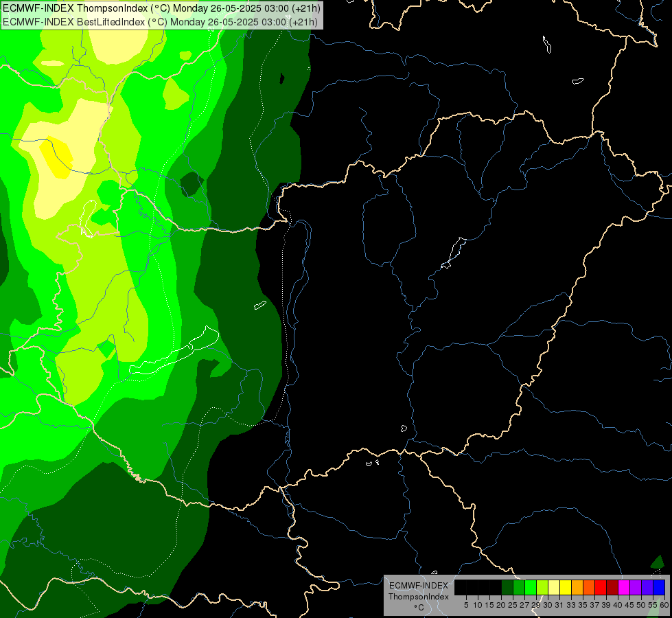The width and height of the screenshot is (672, 618).
Task: Select the dark green 20-25 legend swatch
Action: pyautogui.click(x=507, y=587)
